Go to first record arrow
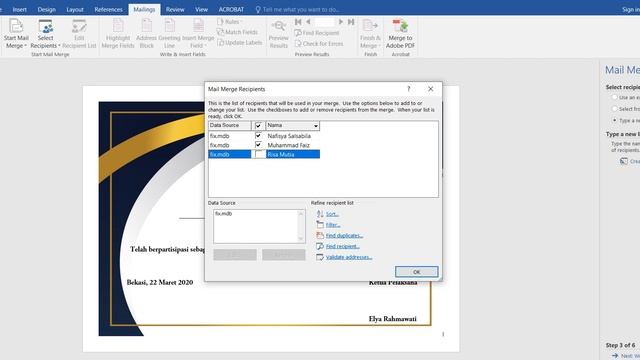 tap(298, 22)
